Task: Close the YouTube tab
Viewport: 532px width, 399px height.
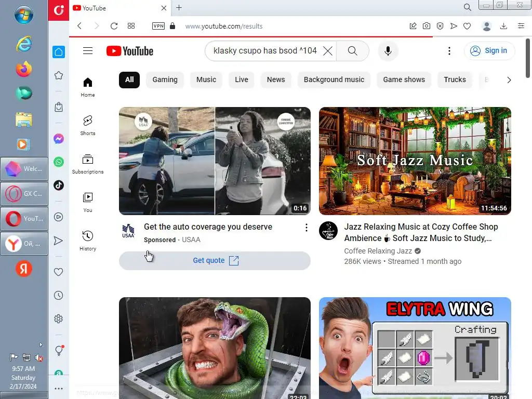Action: [164, 8]
